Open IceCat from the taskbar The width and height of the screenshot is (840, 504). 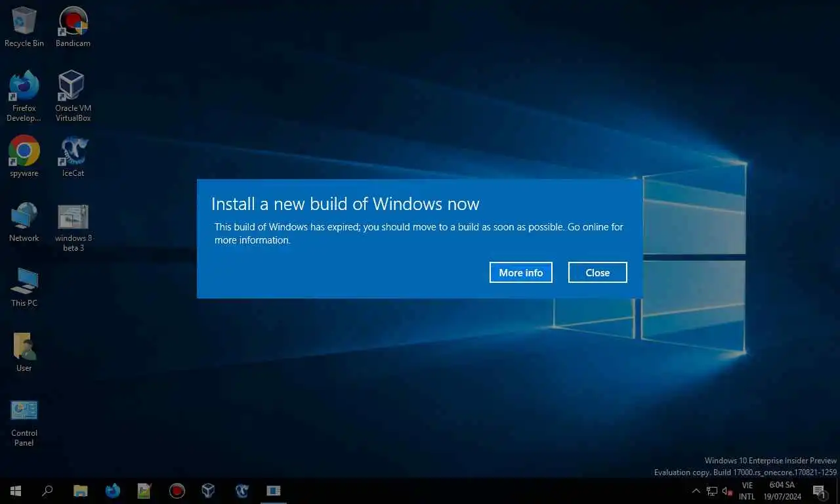[241, 490]
